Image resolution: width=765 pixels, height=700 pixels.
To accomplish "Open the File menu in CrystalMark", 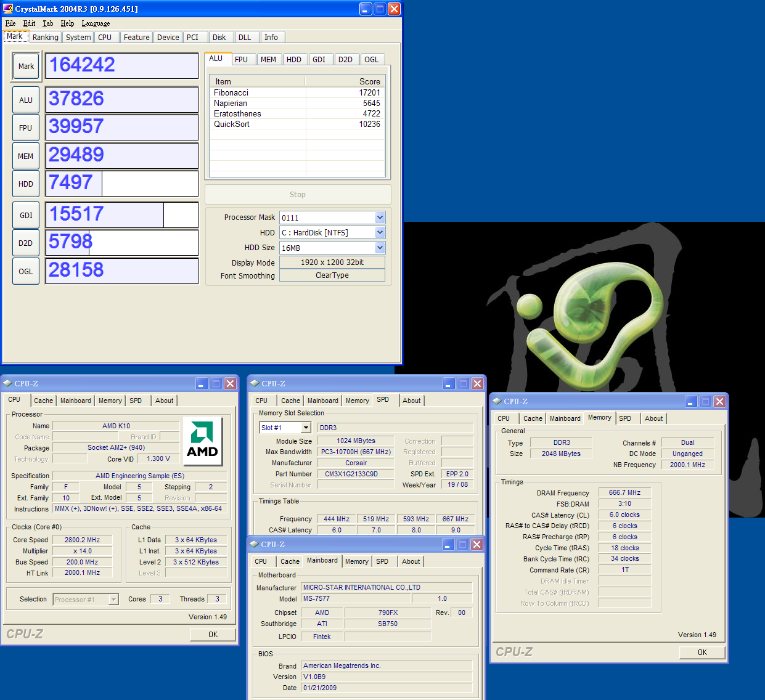I will [x=10, y=23].
